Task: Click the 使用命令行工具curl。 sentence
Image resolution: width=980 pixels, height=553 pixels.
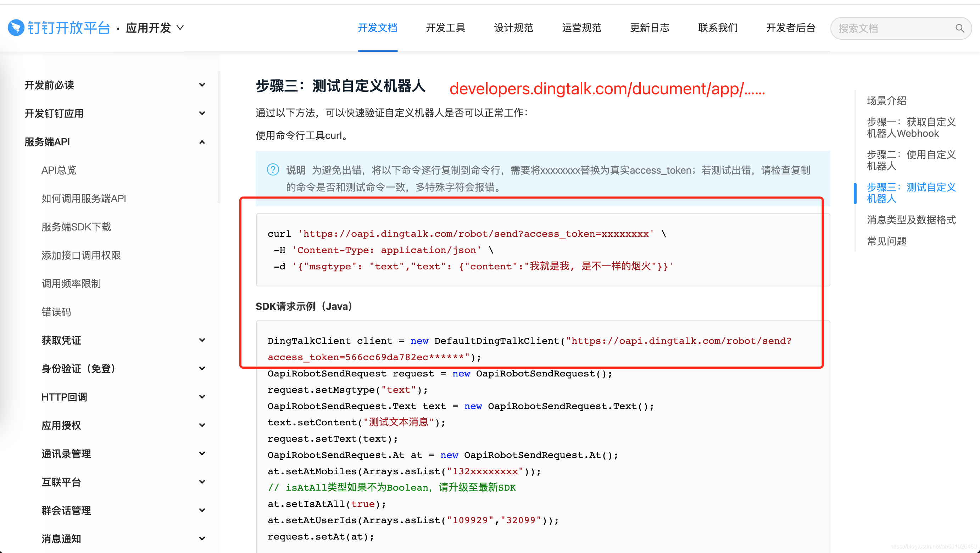Action: point(303,135)
